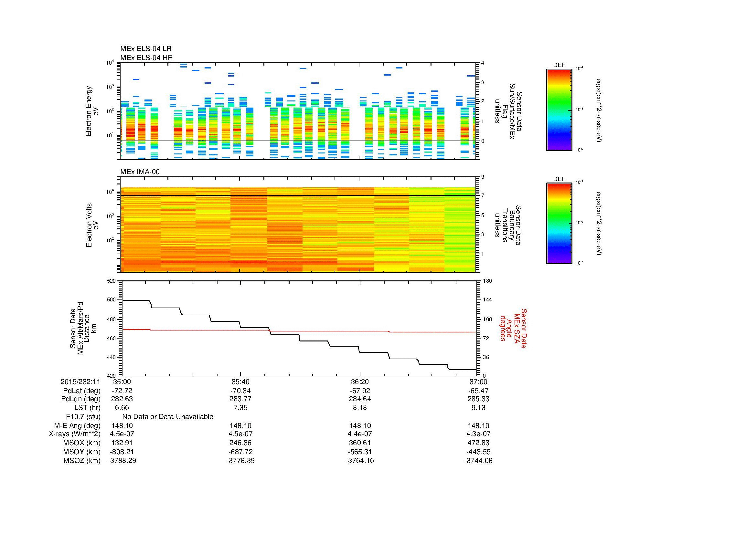Image resolution: width=756 pixels, height=534 pixels.
Task: Click the 'PdLat (deg)' row label
Action: (x=82, y=391)
